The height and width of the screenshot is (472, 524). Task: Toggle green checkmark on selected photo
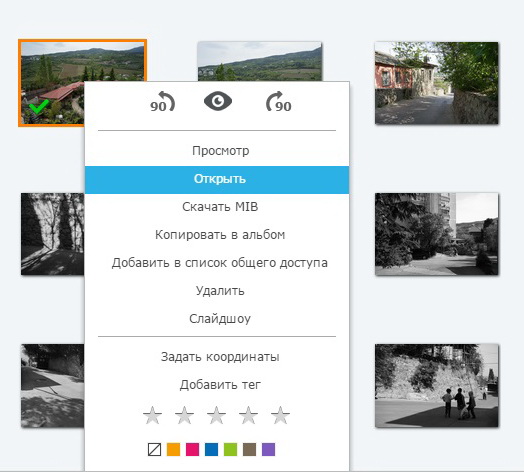coord(39,107)
